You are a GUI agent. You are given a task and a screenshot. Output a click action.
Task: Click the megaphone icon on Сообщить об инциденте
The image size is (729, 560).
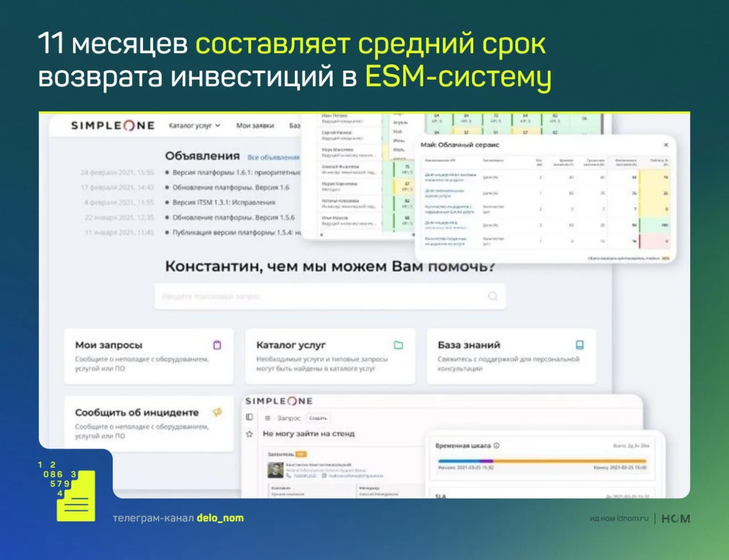[x=217, y=412]
